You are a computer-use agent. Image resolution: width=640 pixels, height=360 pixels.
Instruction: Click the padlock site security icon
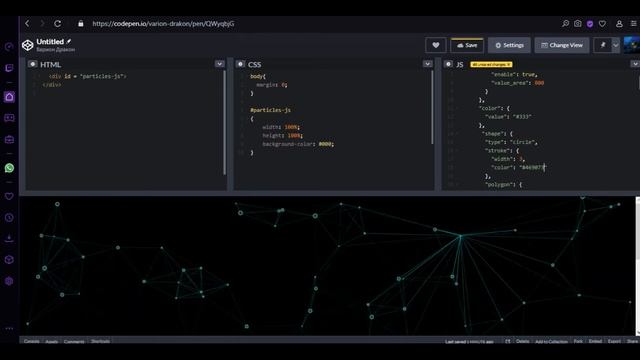81,24
